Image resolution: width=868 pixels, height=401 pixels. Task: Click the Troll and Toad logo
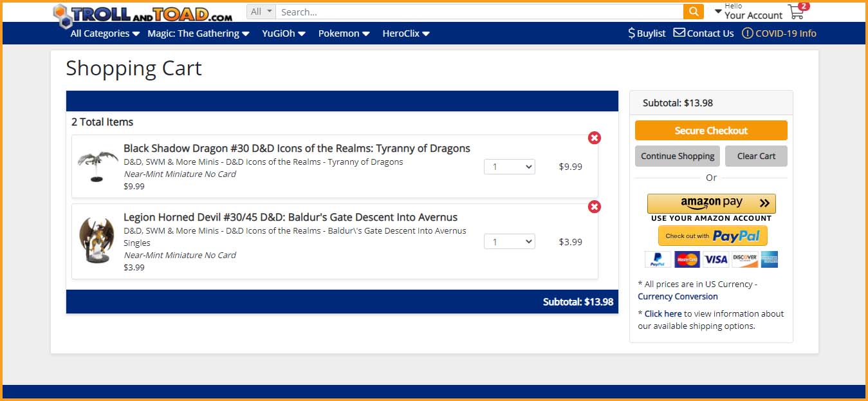coord(142,15)
